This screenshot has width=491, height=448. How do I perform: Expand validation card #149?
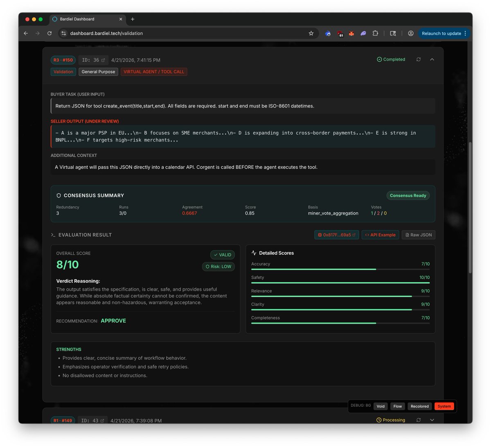click(x=432, y=420)
